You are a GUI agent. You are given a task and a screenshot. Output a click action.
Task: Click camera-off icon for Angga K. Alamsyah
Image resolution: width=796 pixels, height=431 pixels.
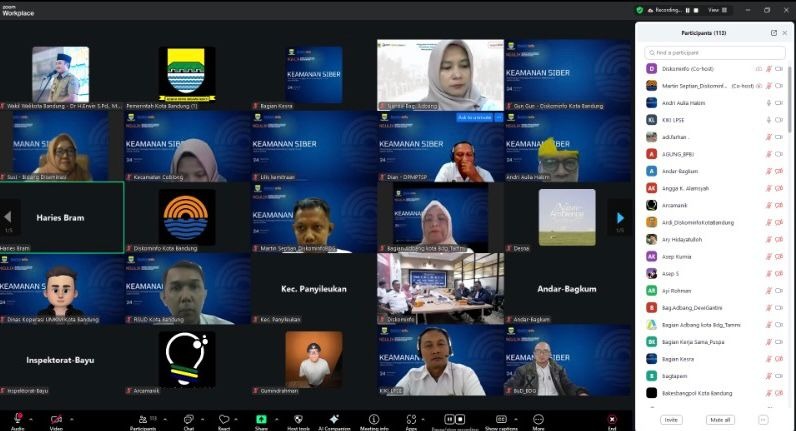[779, 188]
